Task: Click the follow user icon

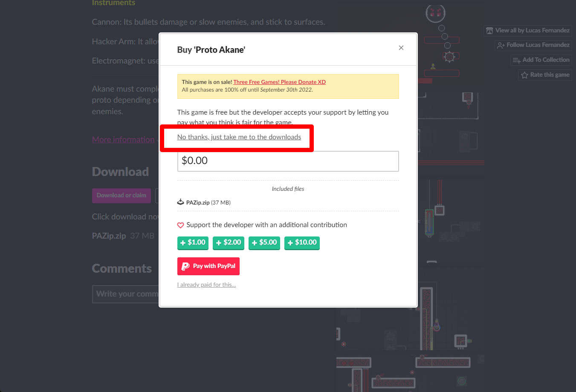Action: [x=501, y=45]
